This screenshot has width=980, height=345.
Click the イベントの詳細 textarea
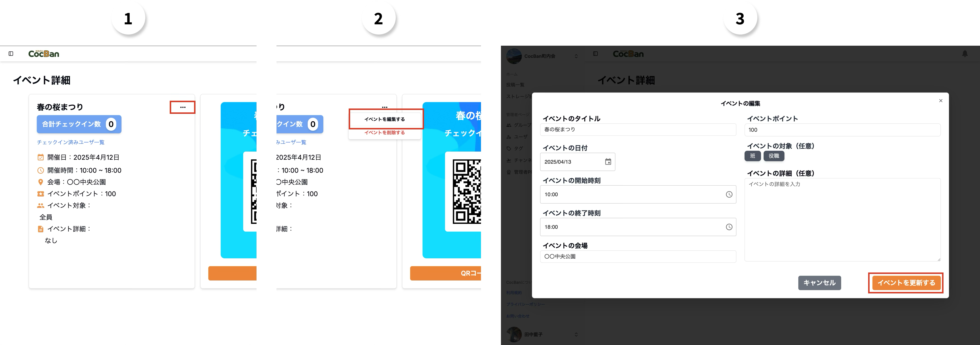click(842, 220)
